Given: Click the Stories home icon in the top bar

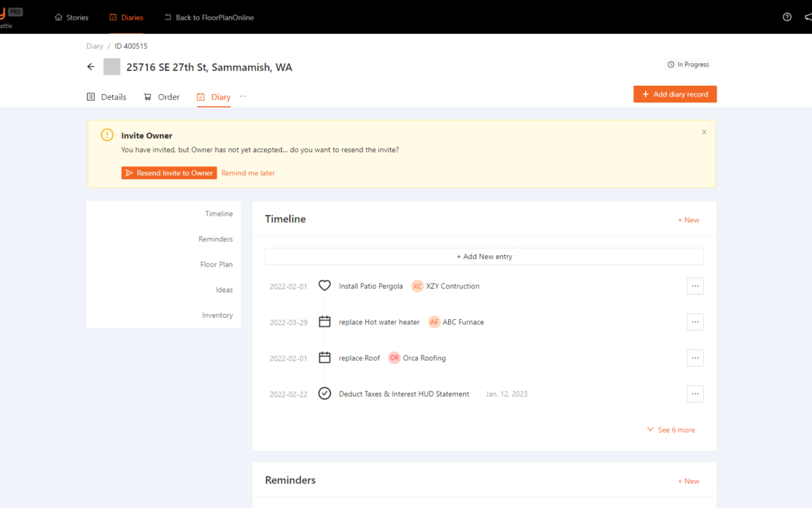Looking at the screenshot, I should click(x=57, y=16).
